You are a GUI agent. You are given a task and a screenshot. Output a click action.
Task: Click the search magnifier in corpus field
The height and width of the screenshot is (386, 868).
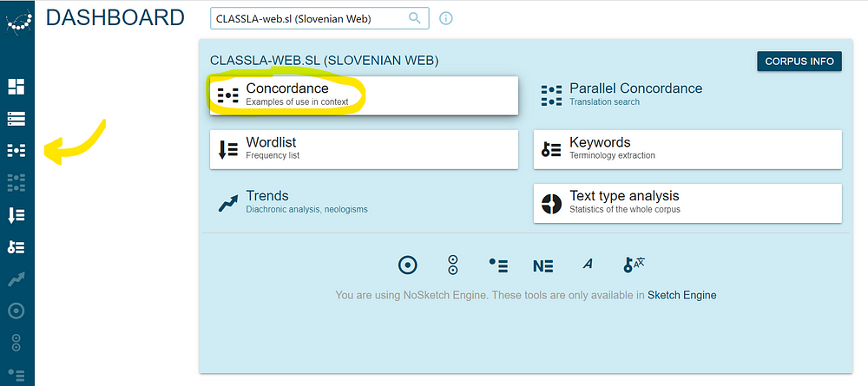(415, 18)
